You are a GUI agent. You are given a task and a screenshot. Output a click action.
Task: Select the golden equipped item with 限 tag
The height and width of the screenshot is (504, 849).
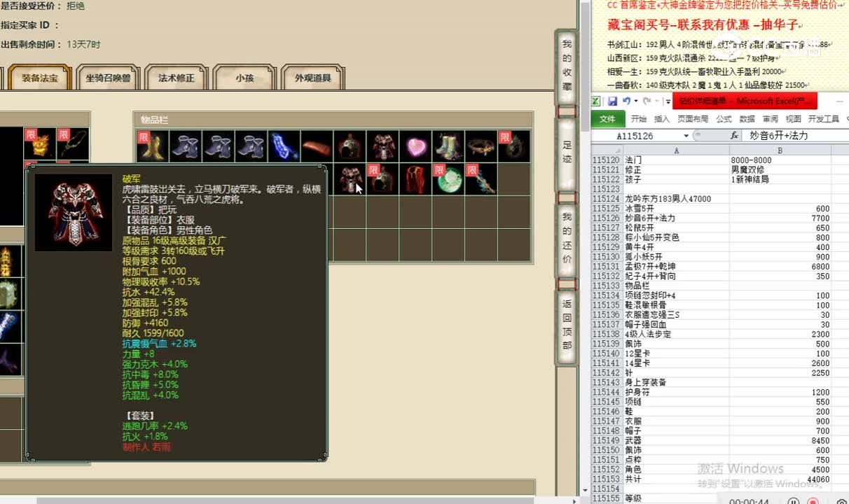tap(40, 143)
